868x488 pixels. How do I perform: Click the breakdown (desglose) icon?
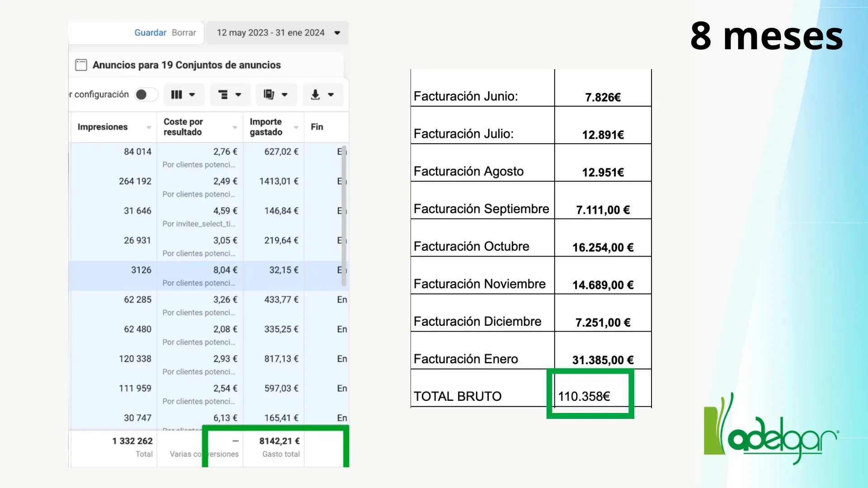point(223,95)
